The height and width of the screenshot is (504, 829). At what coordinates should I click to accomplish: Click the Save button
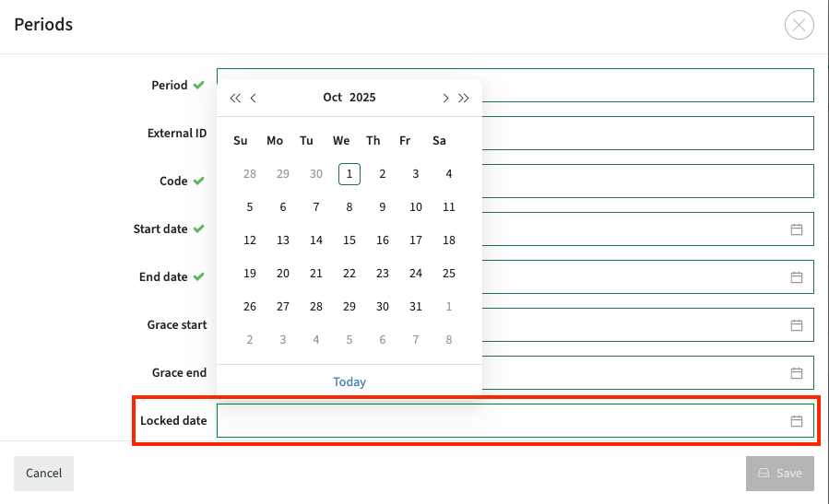tap(779, 473)
